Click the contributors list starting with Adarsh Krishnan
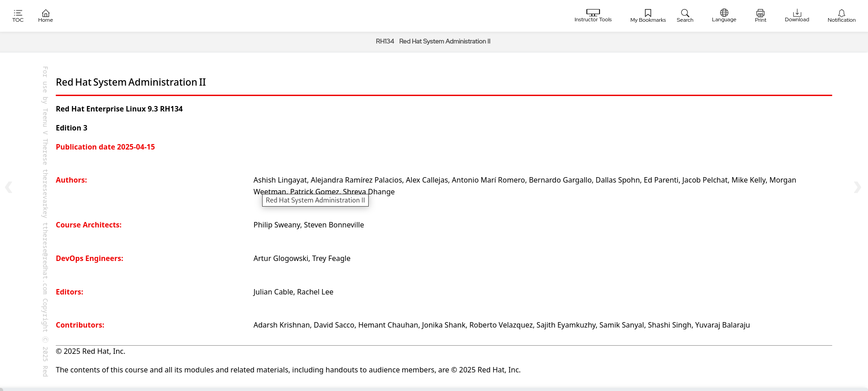Viewport: 868px width, 391px height. (502, 325)
